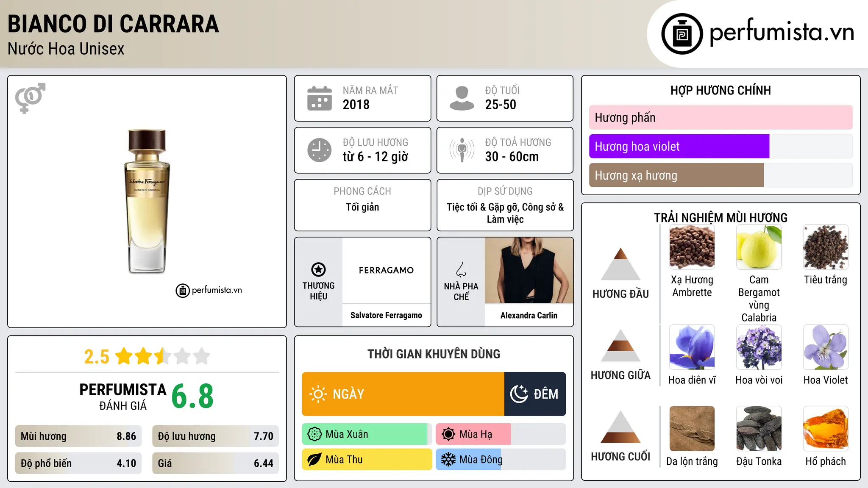This screenshot has height=488, width=868.
Task: Click the leaf icon for Mùa Thu
Action: point(314,460)
